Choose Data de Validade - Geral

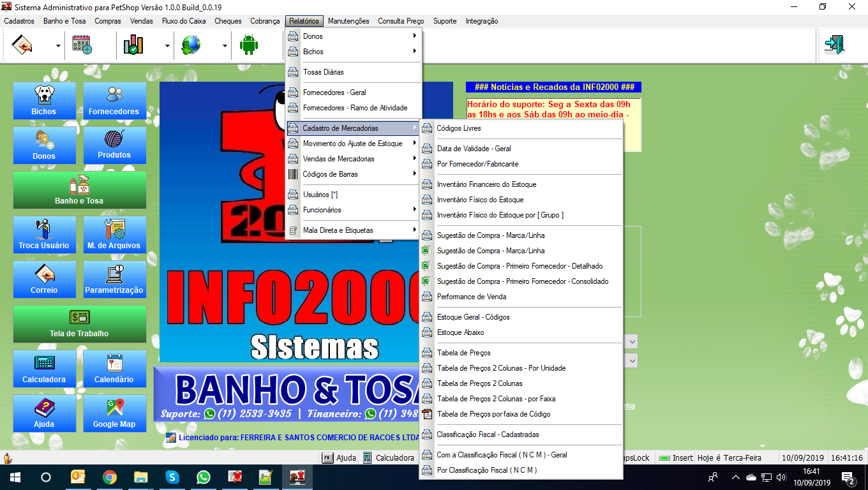point(520,149)
